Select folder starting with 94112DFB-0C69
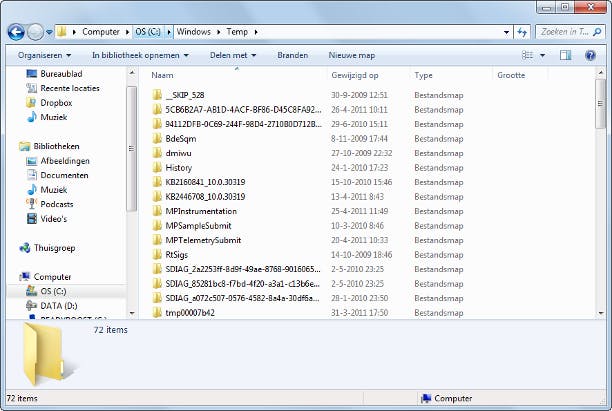This screenshot has height=411, width=612. pos(243,124)
